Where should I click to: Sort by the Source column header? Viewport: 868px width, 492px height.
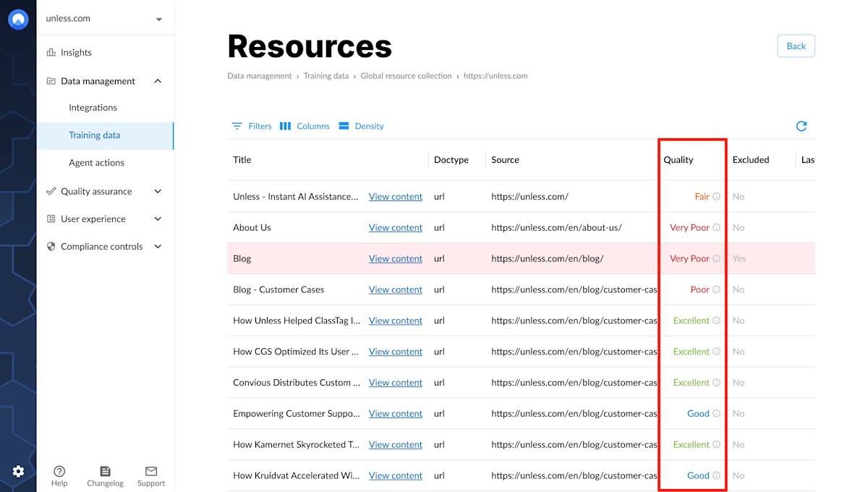[x=505, y=160]
